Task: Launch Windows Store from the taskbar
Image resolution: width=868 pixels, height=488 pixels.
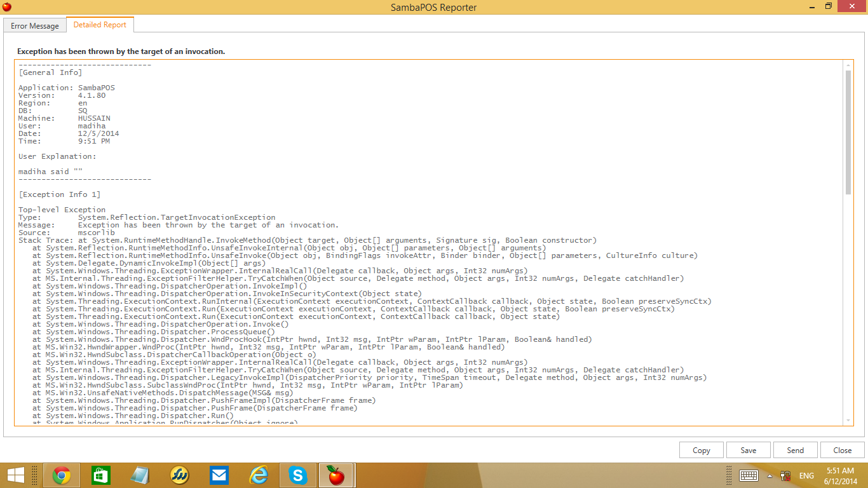Action: tap(100, 475)
